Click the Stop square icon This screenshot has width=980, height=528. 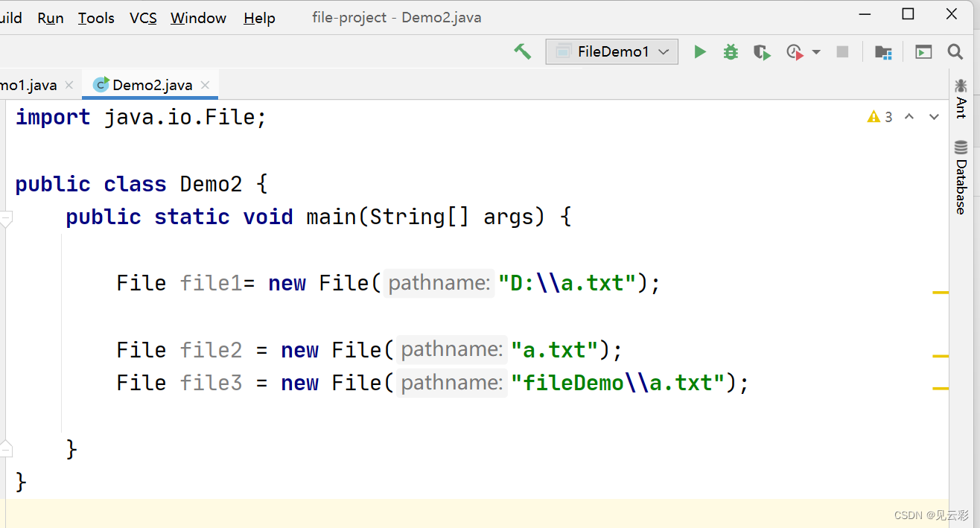842,51
